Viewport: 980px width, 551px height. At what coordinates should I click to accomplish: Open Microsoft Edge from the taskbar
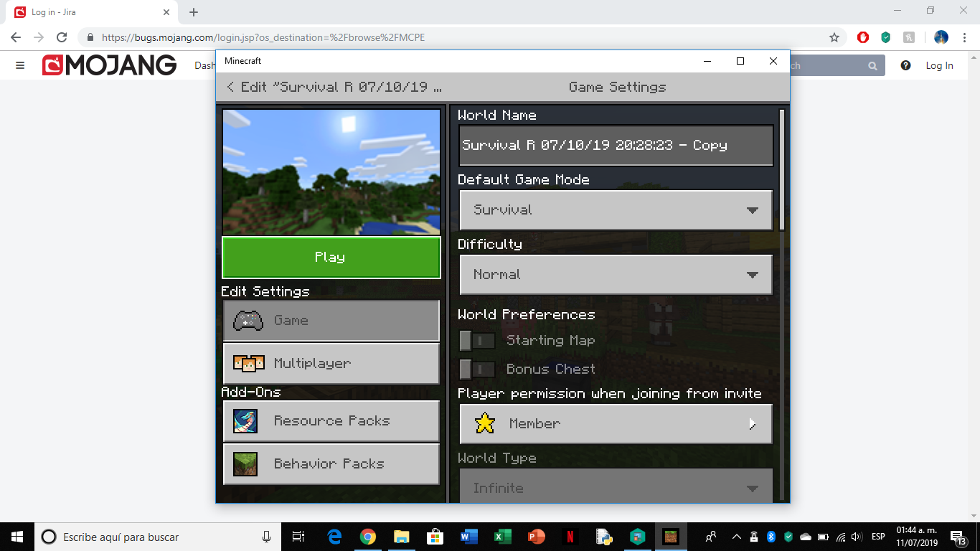[334, 537]
